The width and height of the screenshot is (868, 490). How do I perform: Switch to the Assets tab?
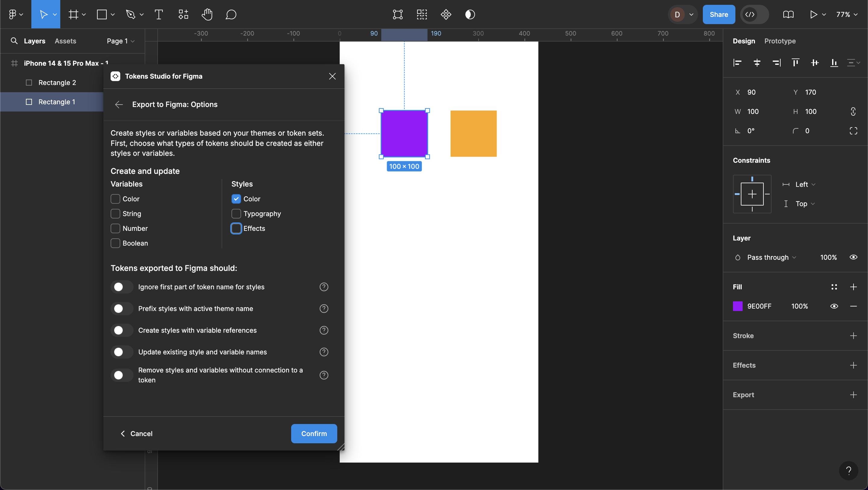pos(65,41)
